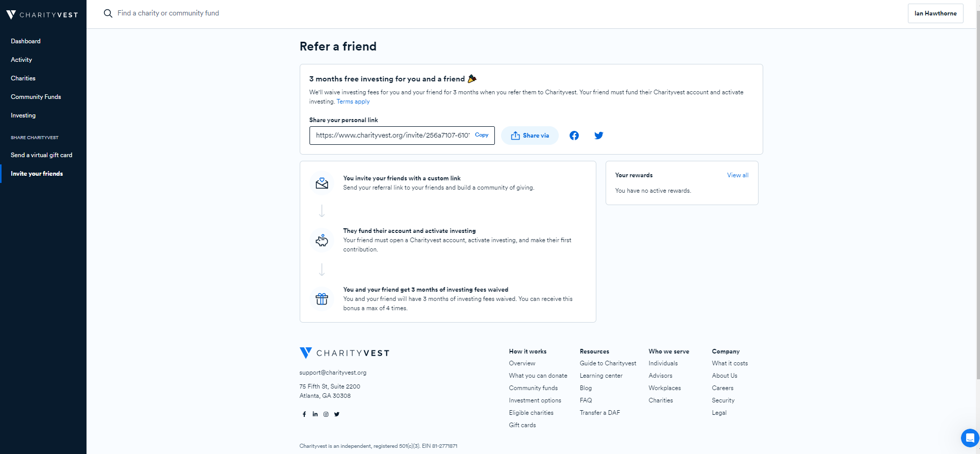Click the 'Atlanta, GA 30308' address line
Screen dimensions: 980x454
tap(325, 396)
